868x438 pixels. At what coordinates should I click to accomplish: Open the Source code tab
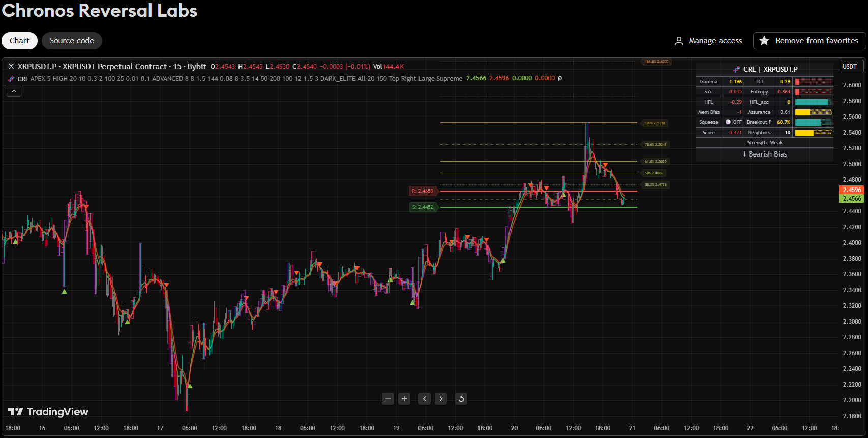click(x=72, y=41)
